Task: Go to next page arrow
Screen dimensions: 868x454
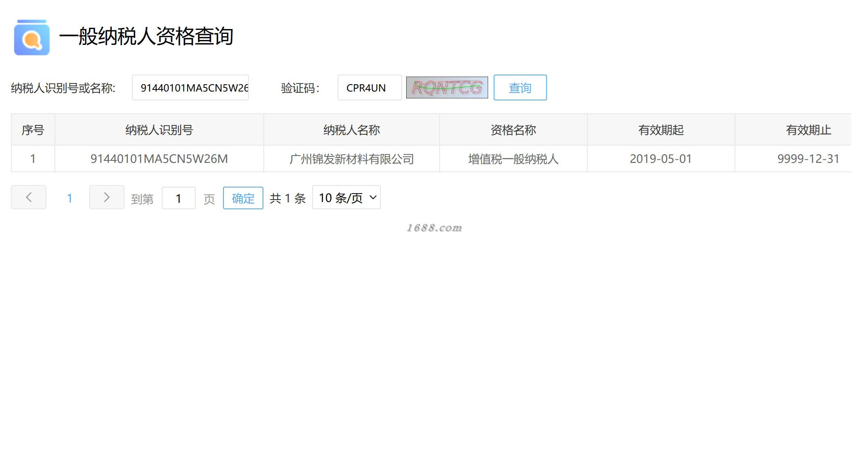Action: pyautogui.click(x=106, y=197)
